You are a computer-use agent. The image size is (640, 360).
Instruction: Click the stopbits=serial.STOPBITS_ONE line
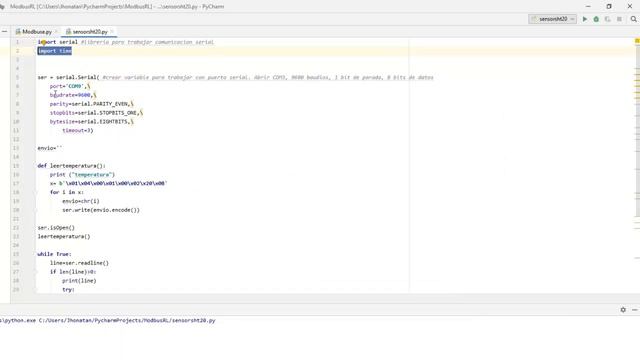click(x=96, y=113)
